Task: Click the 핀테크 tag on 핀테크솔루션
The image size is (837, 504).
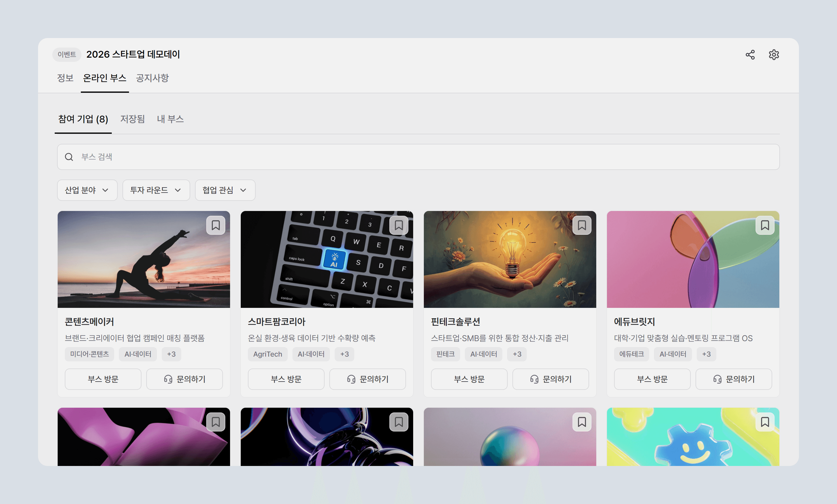Action: click(x=445, y=354)
